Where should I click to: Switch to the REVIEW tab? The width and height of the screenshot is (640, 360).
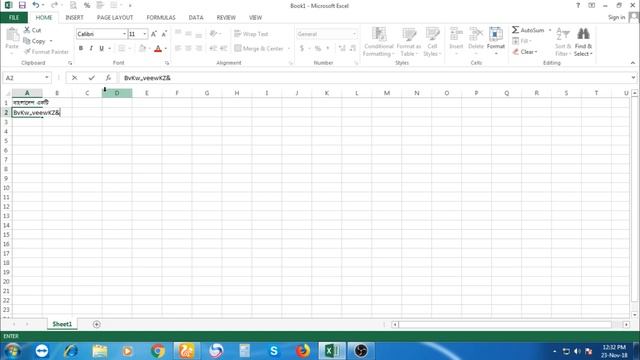226,18
